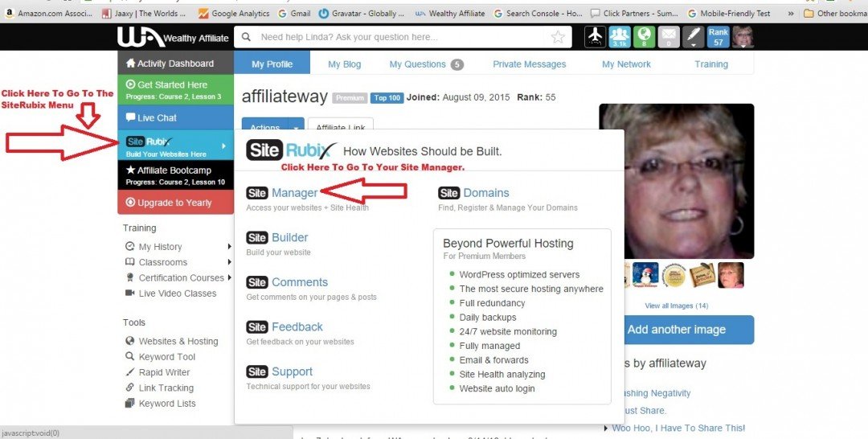Open the My Network tab
868x439 pixels.
coord(626,64)
